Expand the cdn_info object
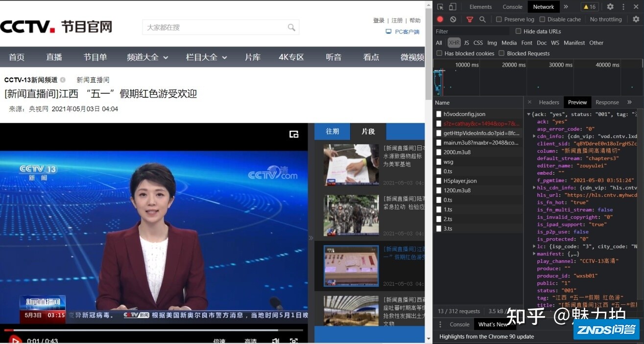644x344 pixels. [534, 136]
